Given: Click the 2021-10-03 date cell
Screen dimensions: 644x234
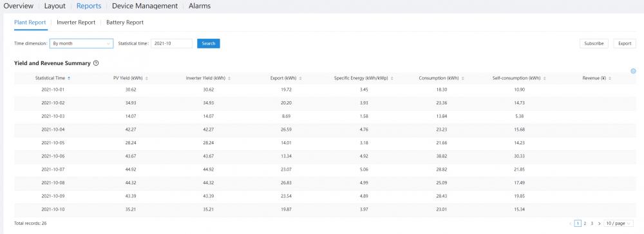Looking at the screenshot, I should (x=53, y=116).
